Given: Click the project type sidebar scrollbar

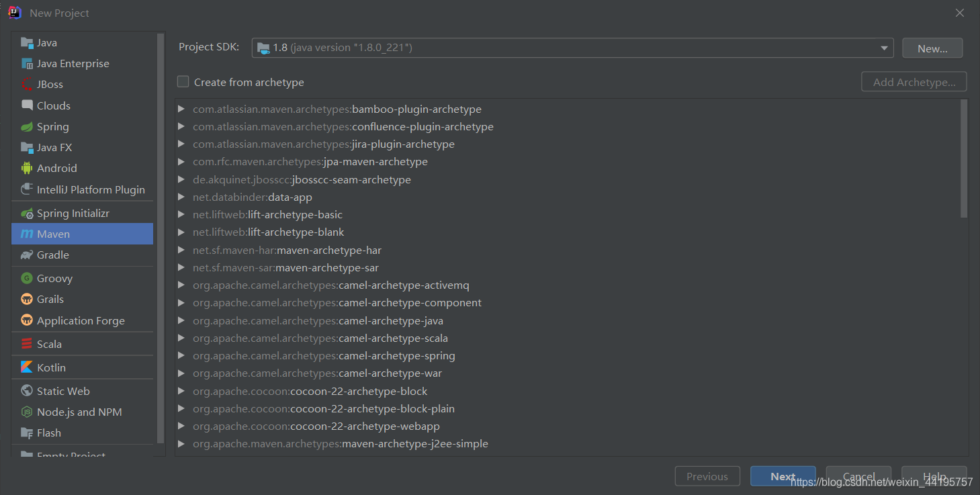Looking at the screenshot, I should (x=161, y=237).
